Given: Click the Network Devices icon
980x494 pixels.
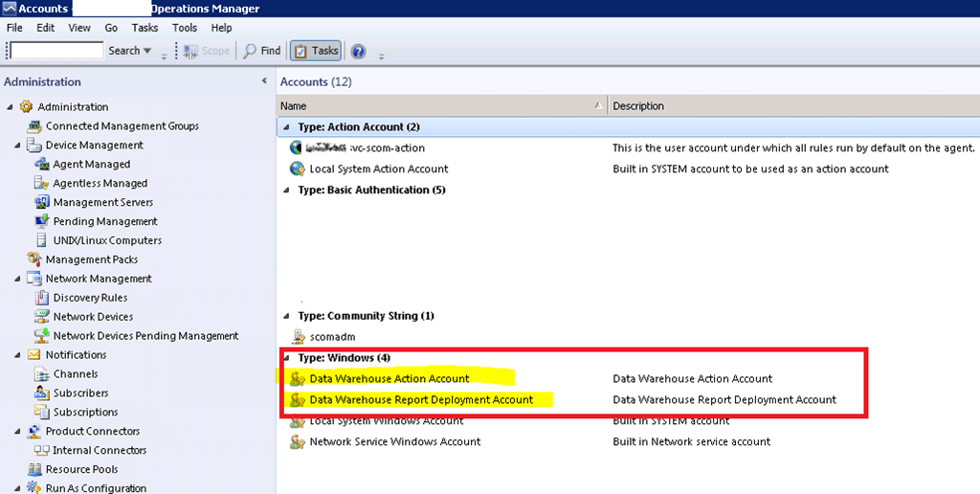Looking at the screenshot, I should click(x=42, y=317).
